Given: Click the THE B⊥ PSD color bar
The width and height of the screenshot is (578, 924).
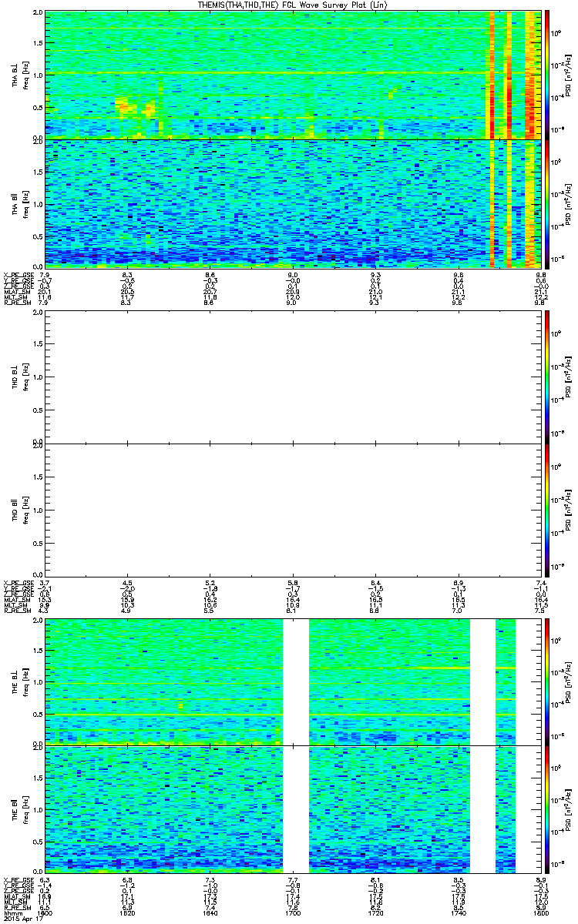Looking at the screenshot, I should tap(548, 681).
